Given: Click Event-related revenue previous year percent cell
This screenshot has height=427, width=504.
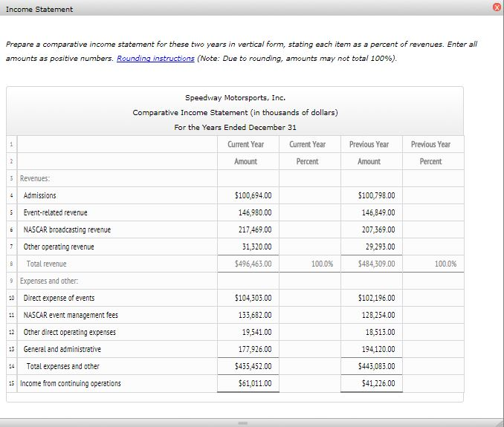Looking at the screenshot, I should 433,212.
